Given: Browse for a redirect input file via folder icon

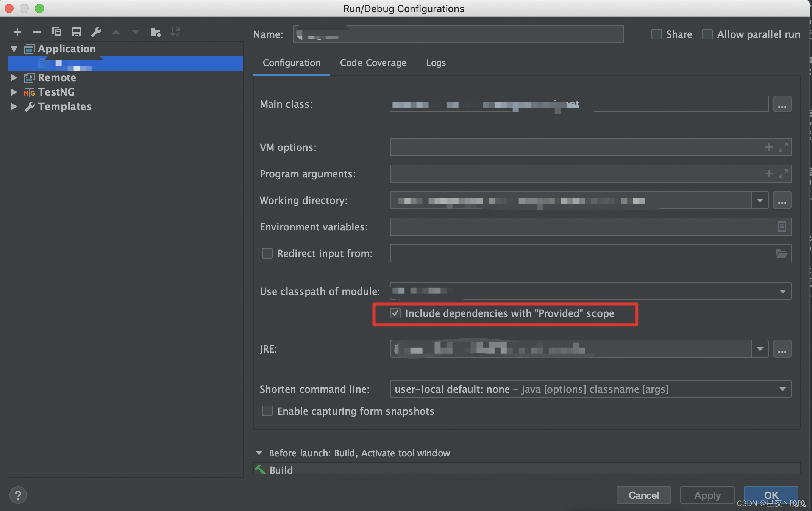Looking at the screenshot, I should coord(782,254).
